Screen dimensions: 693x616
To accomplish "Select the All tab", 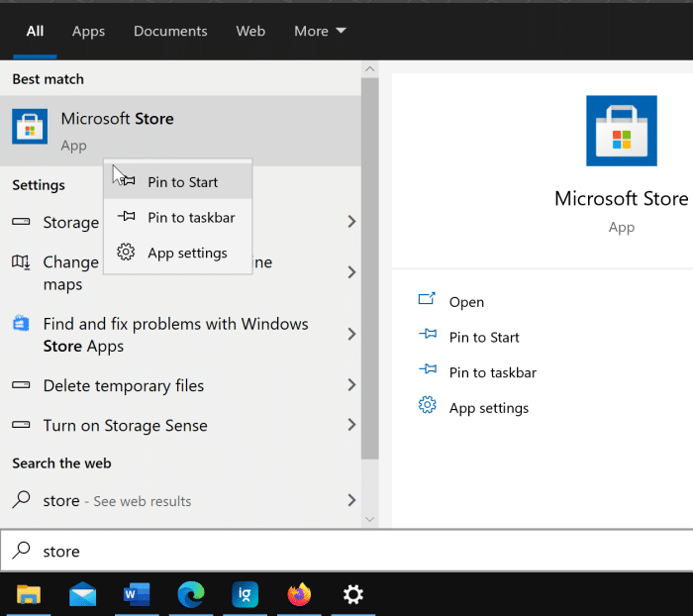I will pyautogui.click(x=35, y=31).
